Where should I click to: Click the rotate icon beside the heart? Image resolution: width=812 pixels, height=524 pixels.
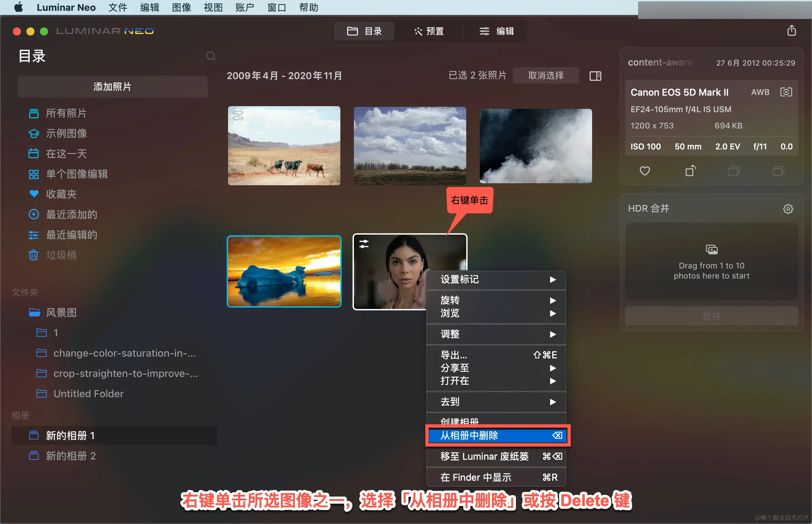tap(690, 171)
